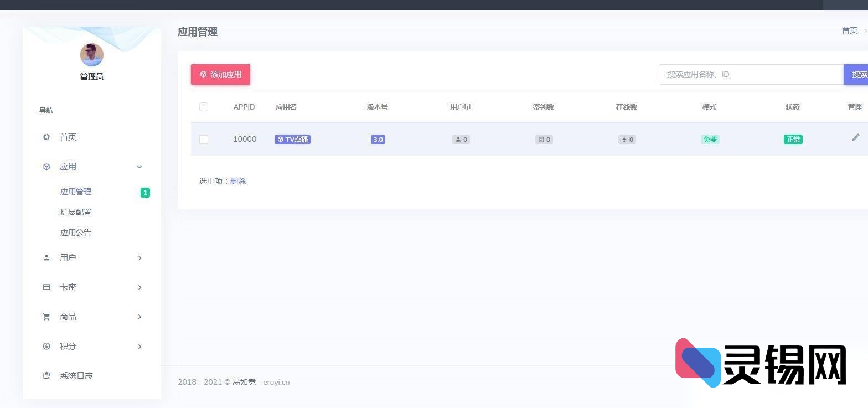The image size is (868, 408).
Task: Expand the 用户 menu chevron
Action: click(x=139, y=258)
